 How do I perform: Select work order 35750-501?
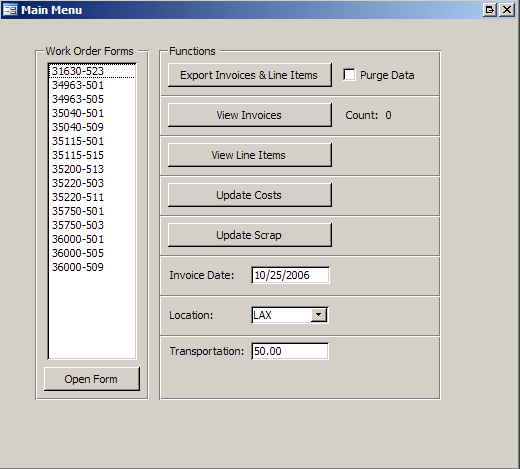click(92, 211)
